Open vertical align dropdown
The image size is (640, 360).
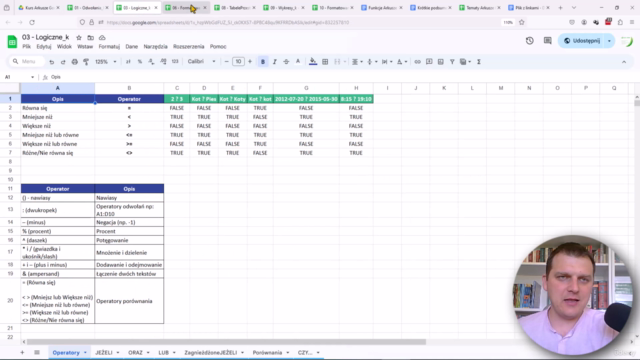click(x=372, y=62)
